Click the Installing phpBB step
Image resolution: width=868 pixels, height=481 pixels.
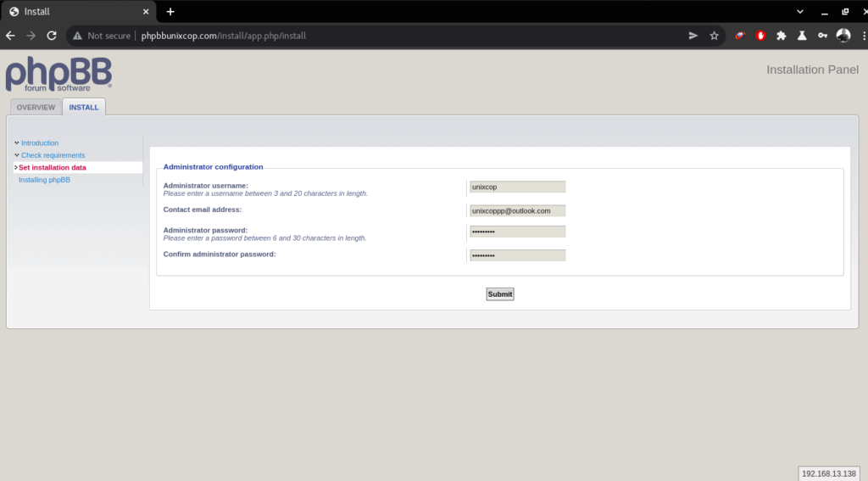pyautogui.click(x=44, y=180)
